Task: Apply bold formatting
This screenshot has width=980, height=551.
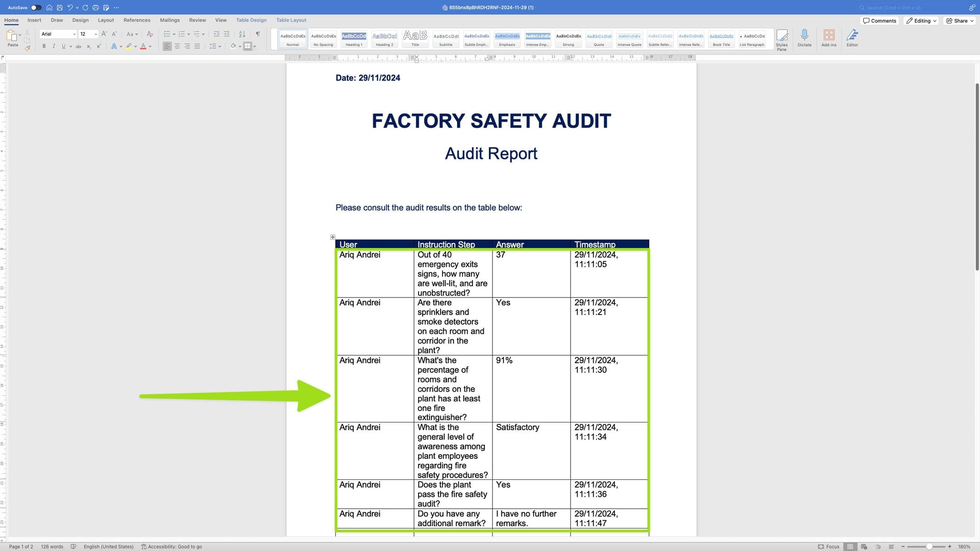Action: point(44,46)
